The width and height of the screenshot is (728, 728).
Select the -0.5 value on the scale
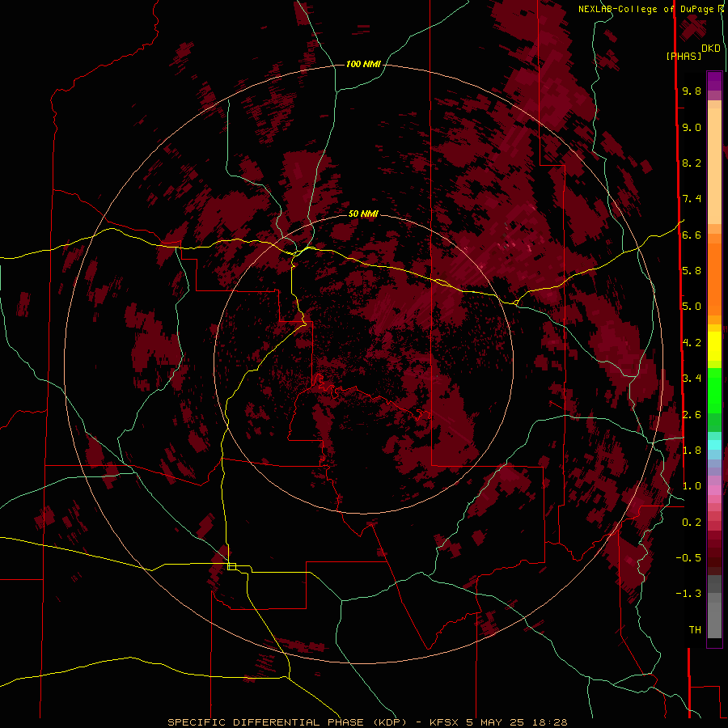[x=688, y=558]
